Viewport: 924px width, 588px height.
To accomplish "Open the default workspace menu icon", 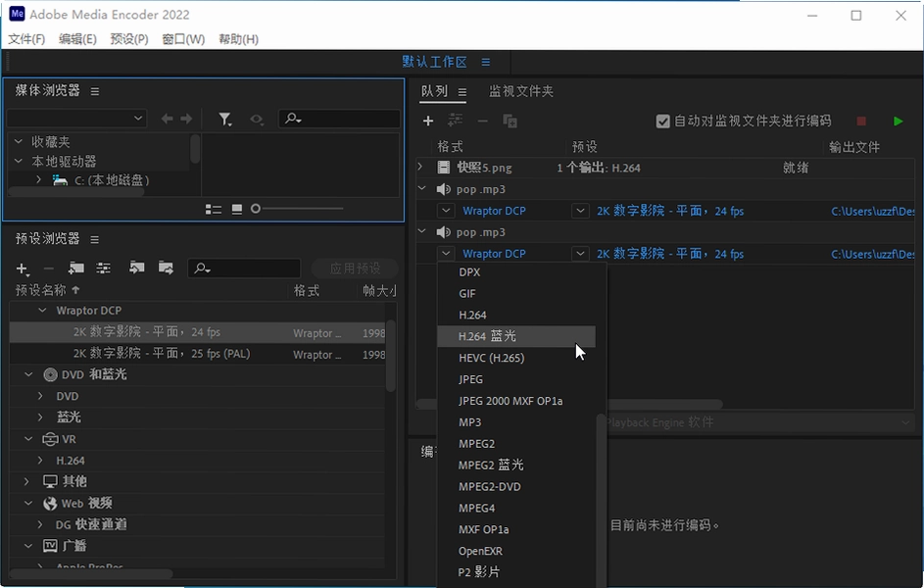I will 486,62.
